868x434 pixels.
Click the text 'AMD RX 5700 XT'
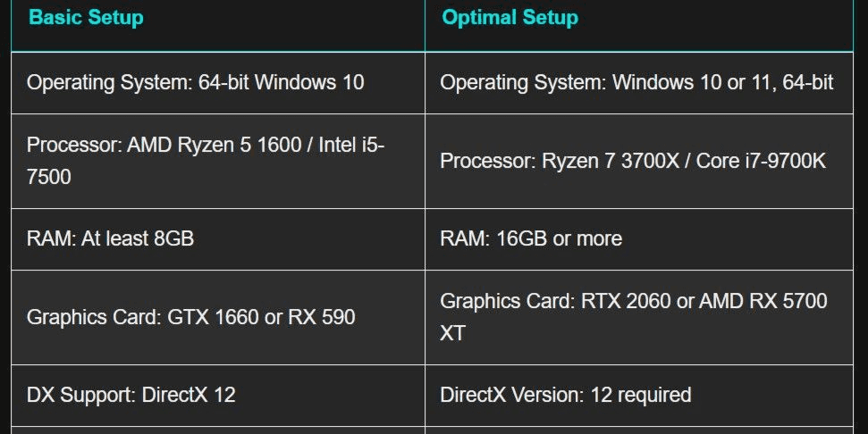pos(634,317)
